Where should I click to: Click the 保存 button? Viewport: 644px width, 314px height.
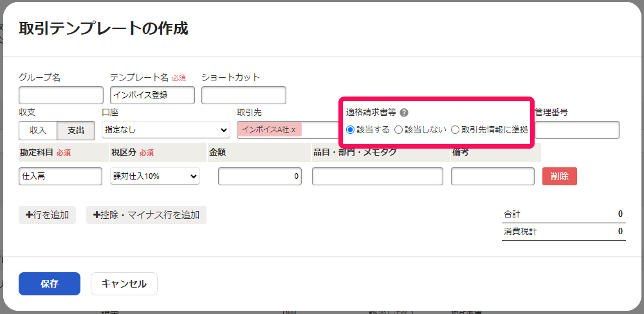point(50,284)
